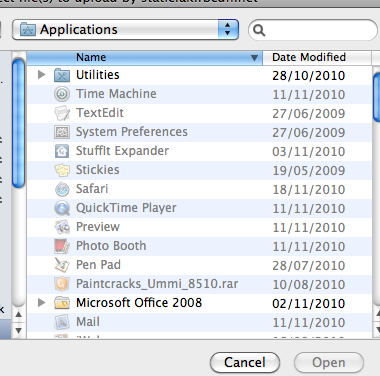Click the Safari compass icon
This screenshot has width=380, height=376.
coord(62,189)
